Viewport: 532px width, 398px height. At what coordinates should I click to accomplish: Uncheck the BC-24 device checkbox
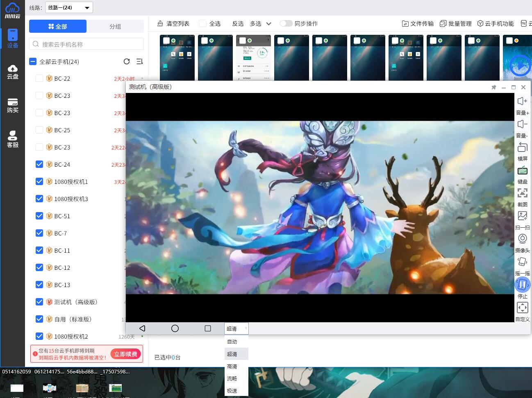[x=39, y=164]
